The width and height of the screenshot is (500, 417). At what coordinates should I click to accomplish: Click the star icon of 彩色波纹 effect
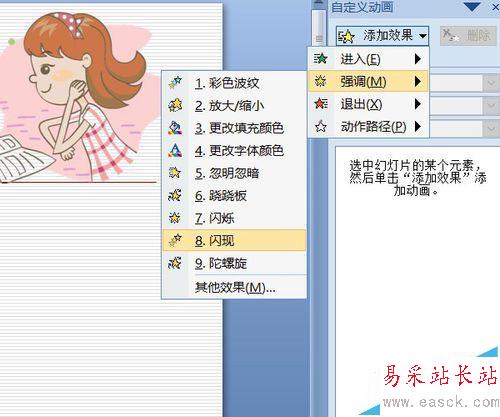tap(175, 82)
